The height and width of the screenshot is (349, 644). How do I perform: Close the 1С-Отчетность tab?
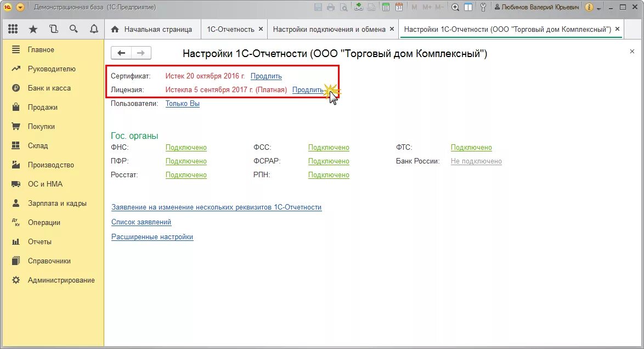click(261, 29)
